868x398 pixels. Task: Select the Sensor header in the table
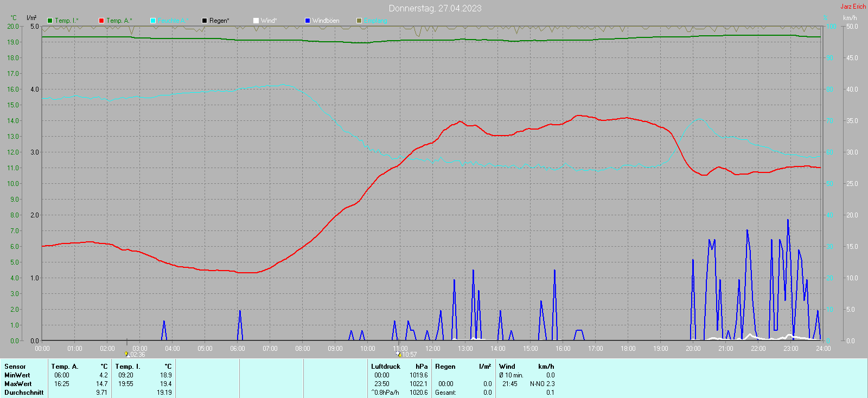tap(15, 367)
